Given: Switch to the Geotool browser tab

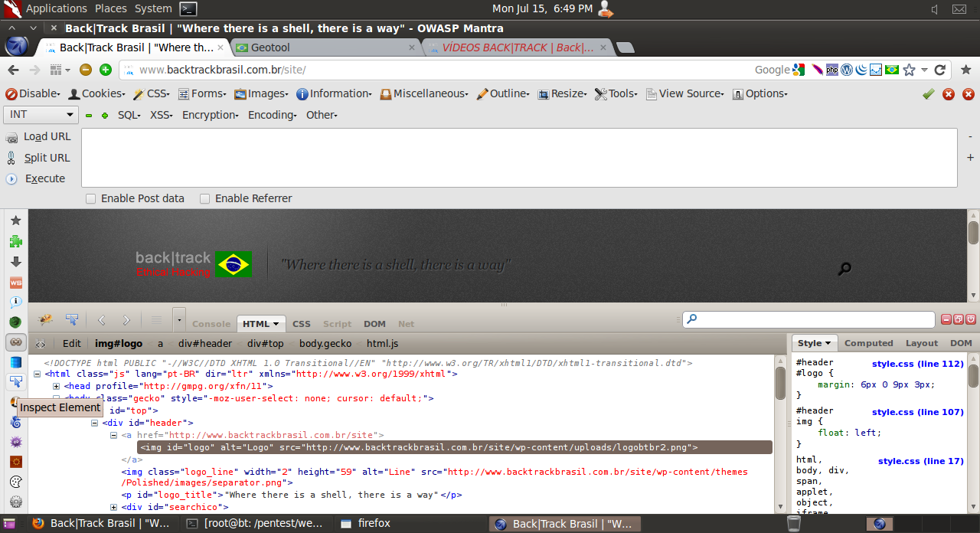Looking at the screenshot, I should 325,47.
